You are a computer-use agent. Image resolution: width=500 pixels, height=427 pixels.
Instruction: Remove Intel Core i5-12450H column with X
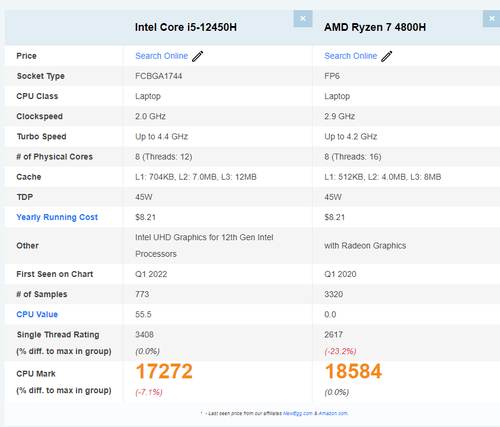pos(303,19)
